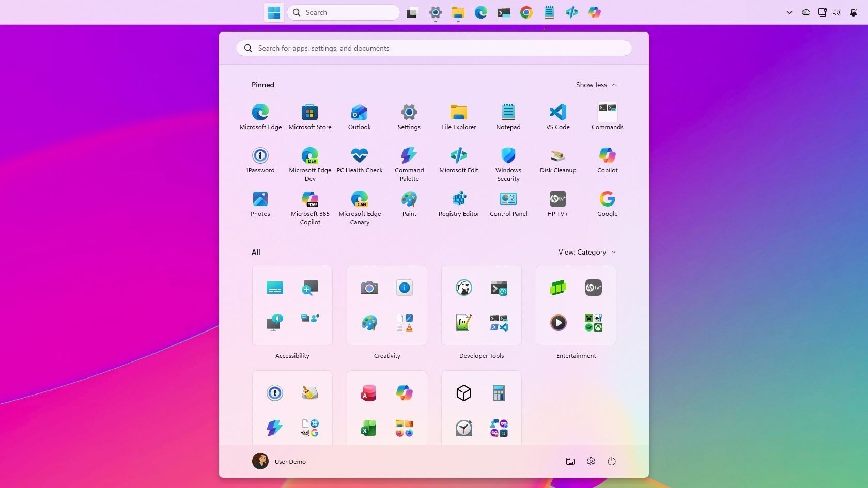Open the User Demo account menu
Screen dimensions: 868x488
(x=280, y=461)
